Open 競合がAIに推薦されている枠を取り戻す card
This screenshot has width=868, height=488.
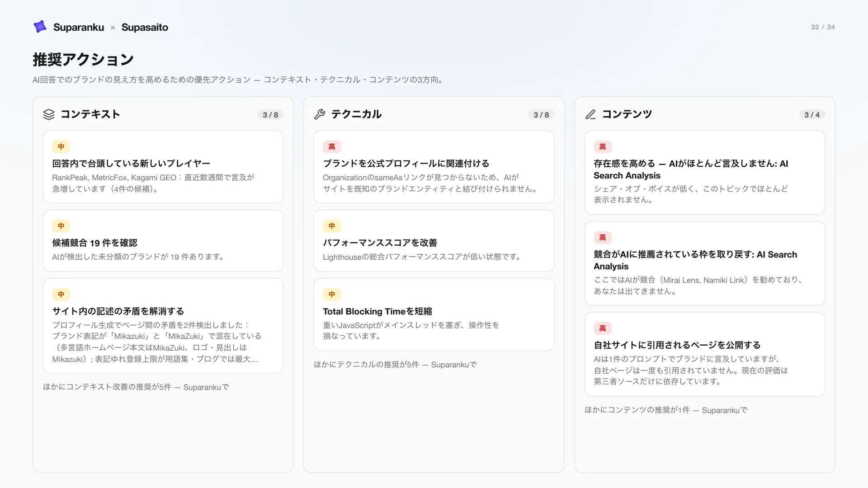pyautogui.click(x=704, y=263)
